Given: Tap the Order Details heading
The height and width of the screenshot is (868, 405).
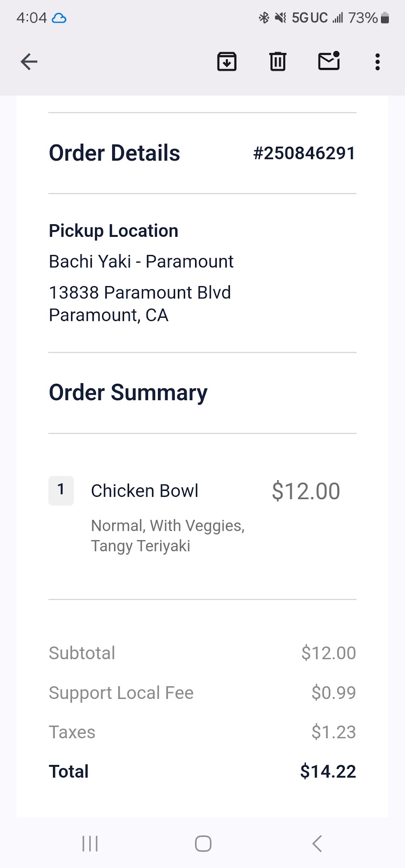Looking at the screenshot, I should 114,153.
